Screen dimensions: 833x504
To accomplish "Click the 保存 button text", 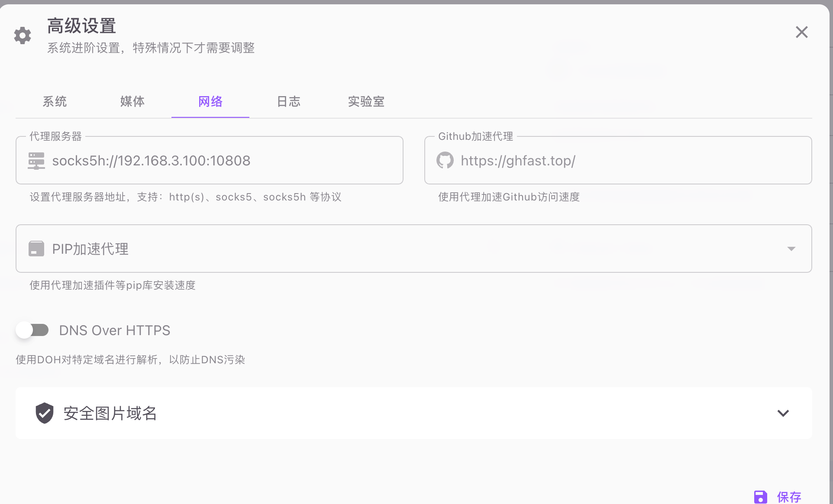I will pos(789,497).
